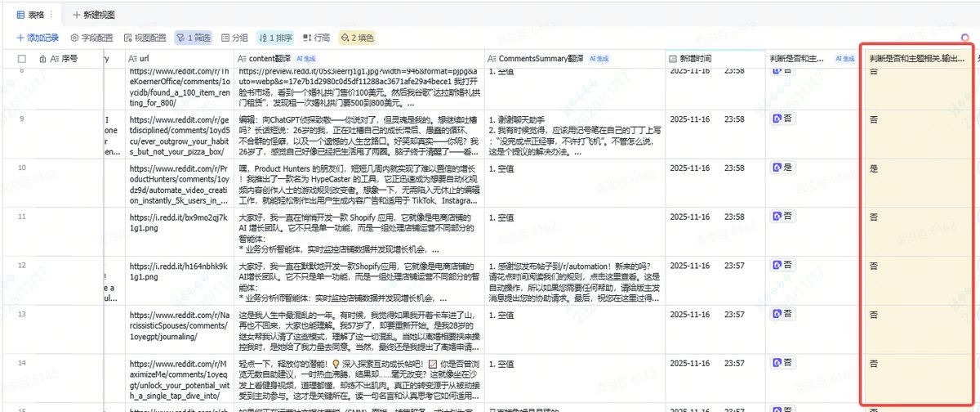Click AI生成 badge on content翻译 column
Screen dimensions: 980x412
tap(308, 59)
